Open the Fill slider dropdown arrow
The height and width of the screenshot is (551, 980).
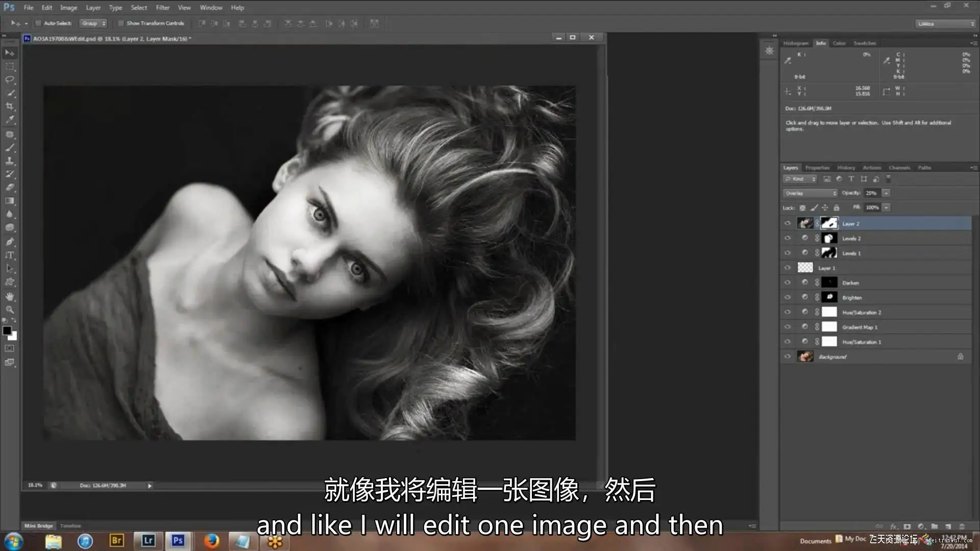pyautogui.click(x=887, y=208)
